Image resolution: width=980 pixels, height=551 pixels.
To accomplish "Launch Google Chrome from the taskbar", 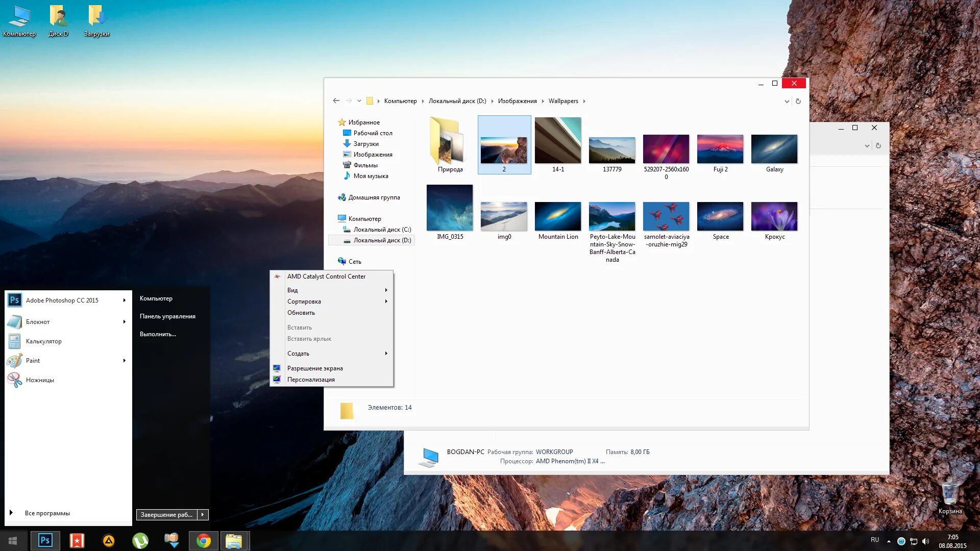I will click(204, 540).
